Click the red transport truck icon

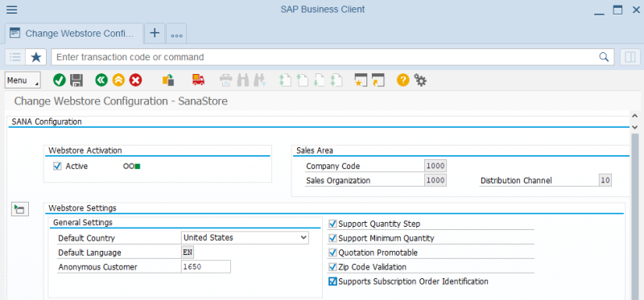198,80
